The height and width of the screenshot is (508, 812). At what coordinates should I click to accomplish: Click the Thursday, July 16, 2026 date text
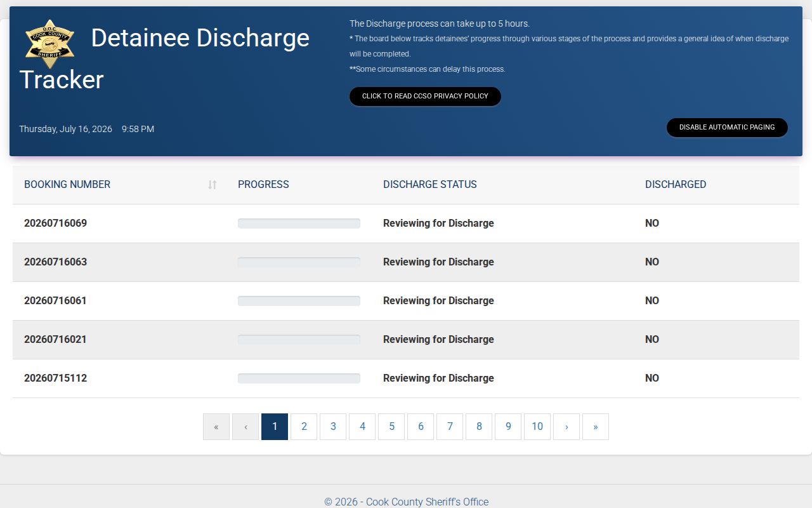pos(65,129)
